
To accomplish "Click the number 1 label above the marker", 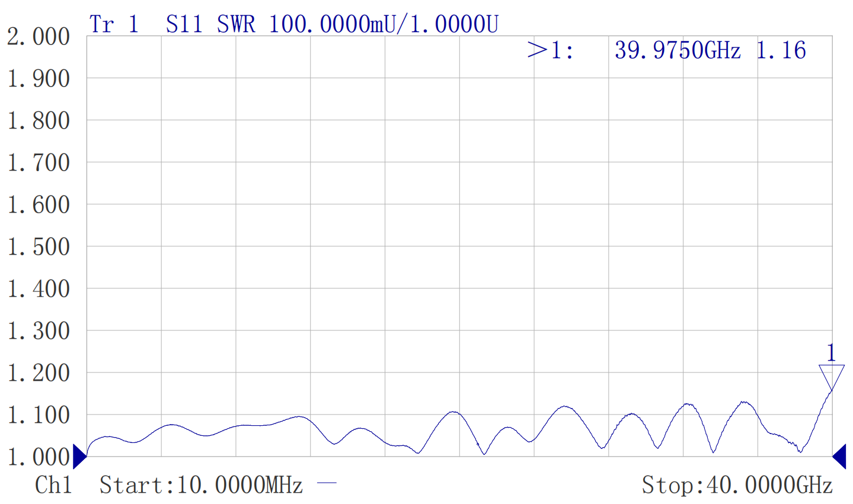I will point(831,353).
